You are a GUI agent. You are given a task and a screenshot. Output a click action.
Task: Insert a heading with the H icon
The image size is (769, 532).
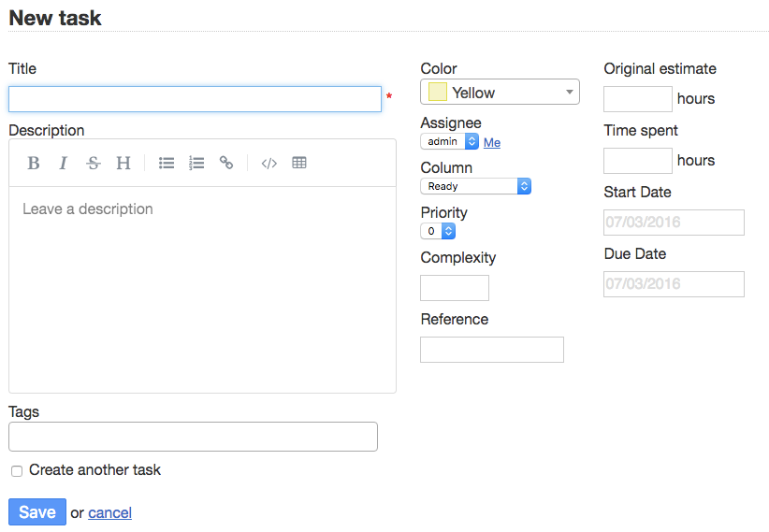point(123,163)
